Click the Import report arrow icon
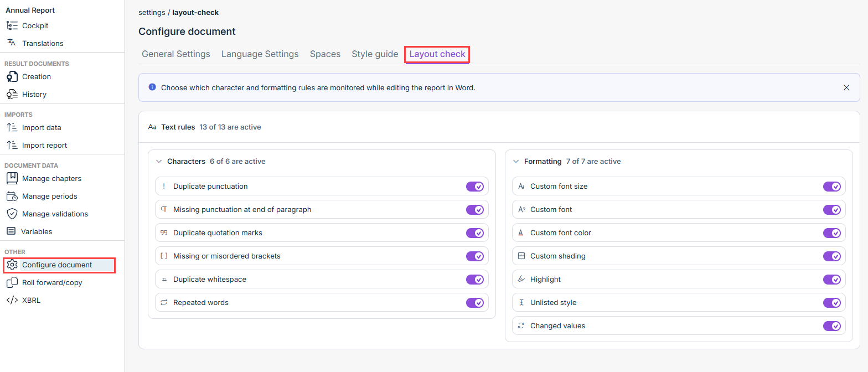This screenshot has height=372, width=868. point(12,145)
